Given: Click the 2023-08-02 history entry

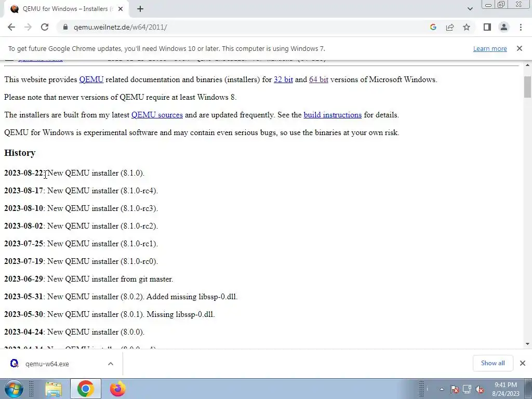Looking at the screenshot, I should pos(81,226).
